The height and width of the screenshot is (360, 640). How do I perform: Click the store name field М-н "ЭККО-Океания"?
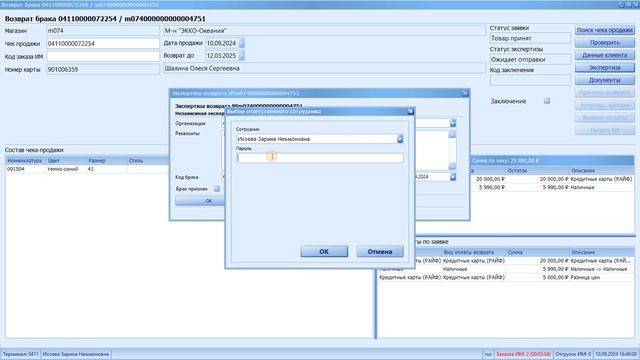[324, 31]
